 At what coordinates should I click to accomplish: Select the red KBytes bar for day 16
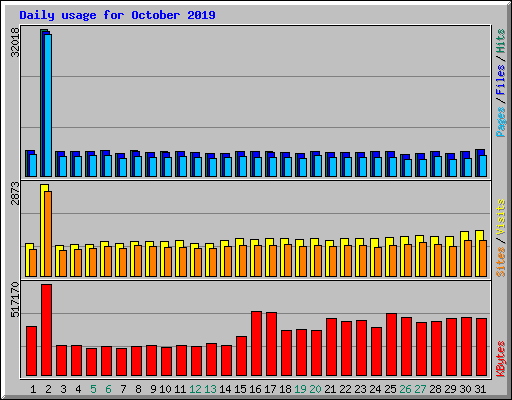tap(256, 344)
